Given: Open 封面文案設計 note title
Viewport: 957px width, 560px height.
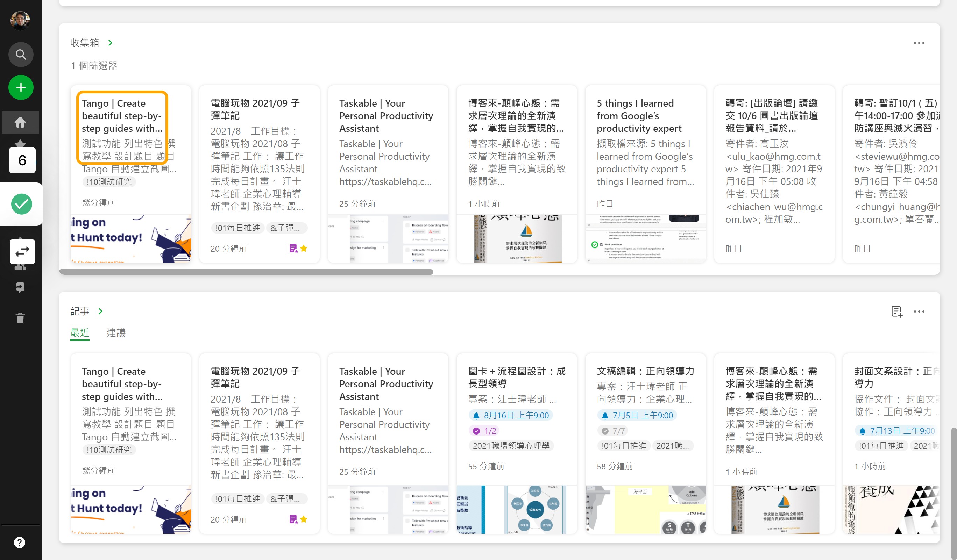Looking at the screenshot, I should pos(896,377).
